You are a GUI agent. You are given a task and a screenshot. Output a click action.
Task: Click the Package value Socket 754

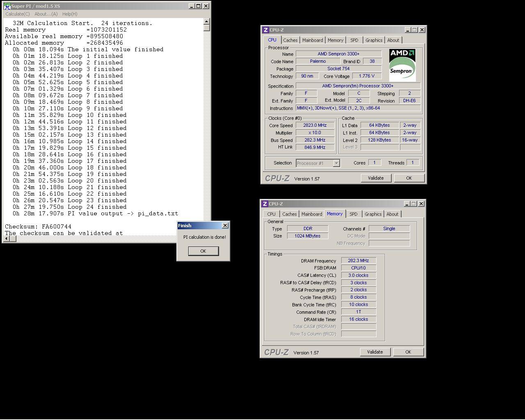[x=339, y=68]
